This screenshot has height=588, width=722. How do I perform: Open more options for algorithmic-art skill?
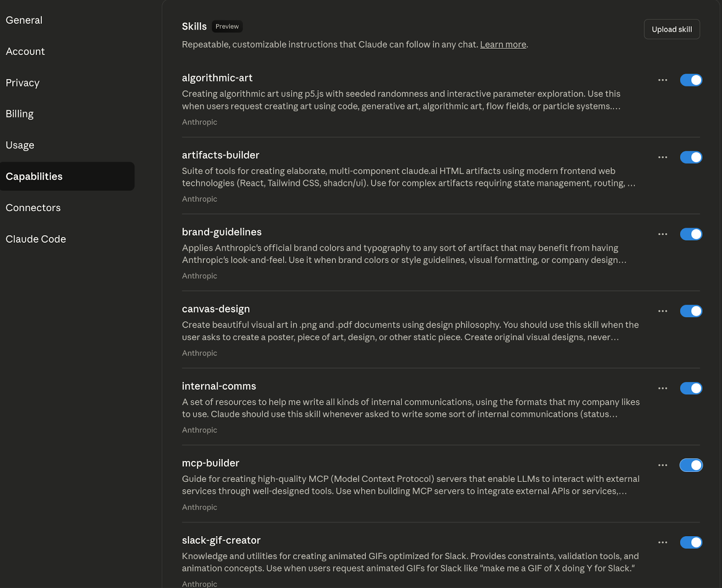pos(662,80)
